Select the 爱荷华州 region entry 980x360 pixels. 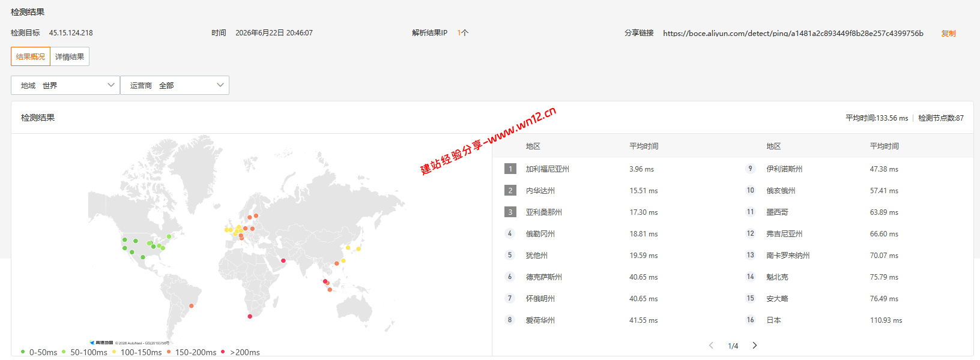click(540, 320)
